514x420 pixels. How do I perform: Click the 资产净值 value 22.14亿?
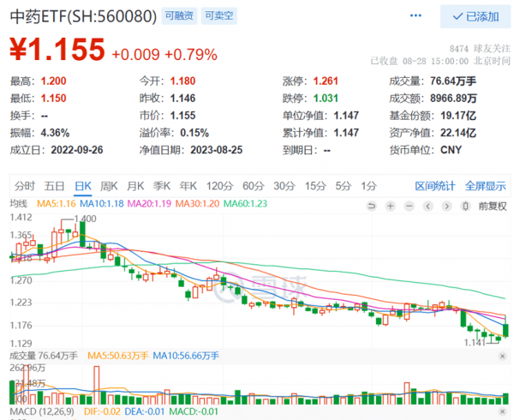pyautogui.click(x=458, y=133)
